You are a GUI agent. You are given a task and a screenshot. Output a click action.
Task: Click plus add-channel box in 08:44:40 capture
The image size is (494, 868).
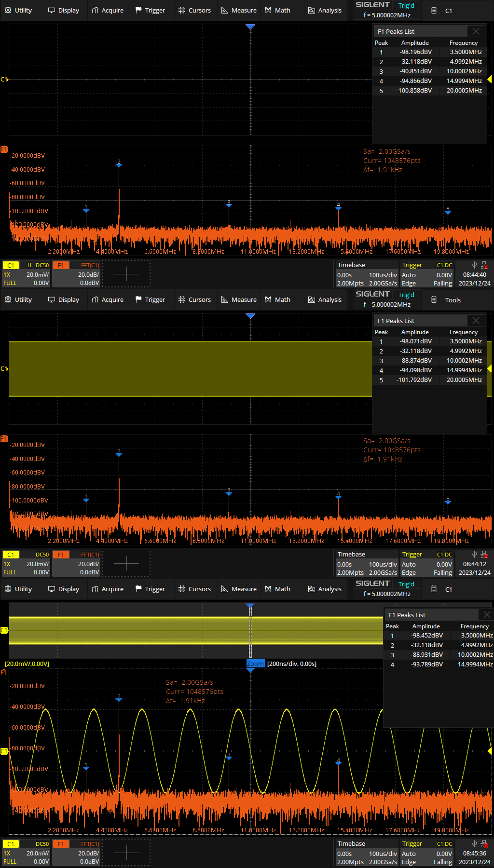pyautogui.click(x=126, y=274)
